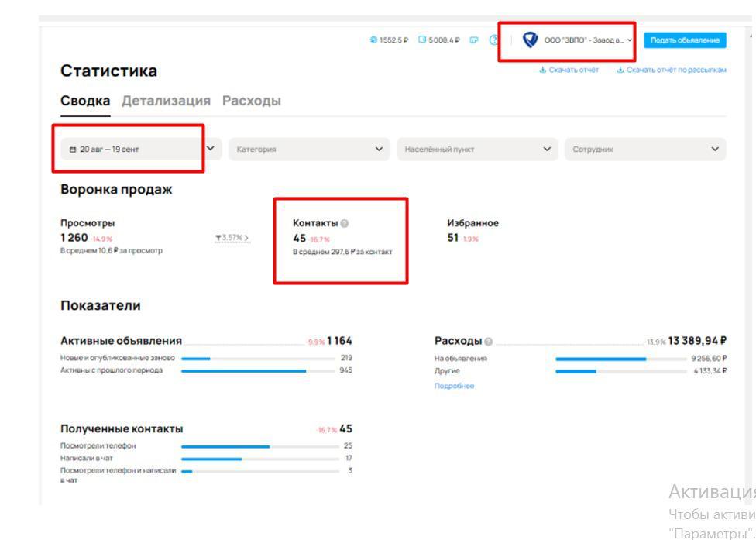Click the 9 256,60 ₽ На объявления amount
The width and height of the screenshot is (756, 540).
point(710,359)
